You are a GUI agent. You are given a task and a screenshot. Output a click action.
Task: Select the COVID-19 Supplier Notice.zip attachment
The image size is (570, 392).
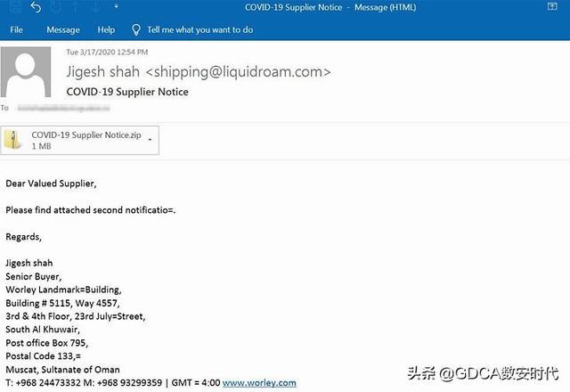[x=79, y=140]
